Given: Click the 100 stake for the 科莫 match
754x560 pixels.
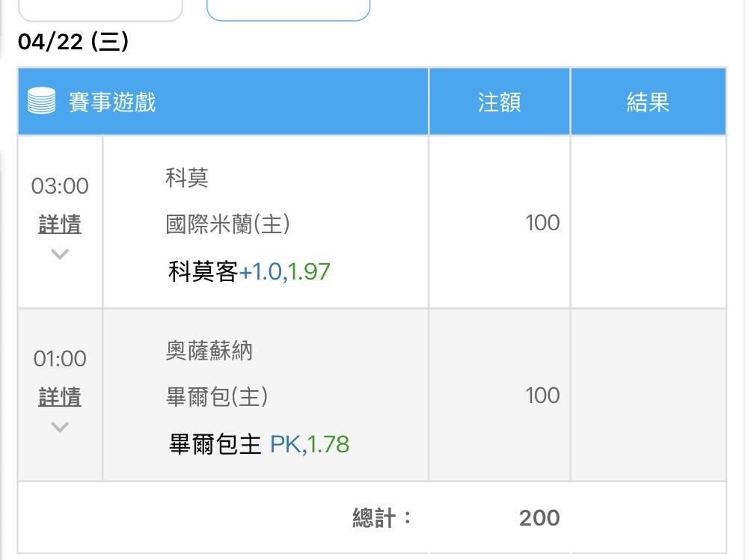Looking at the screenshot, I should pos(542,223).
